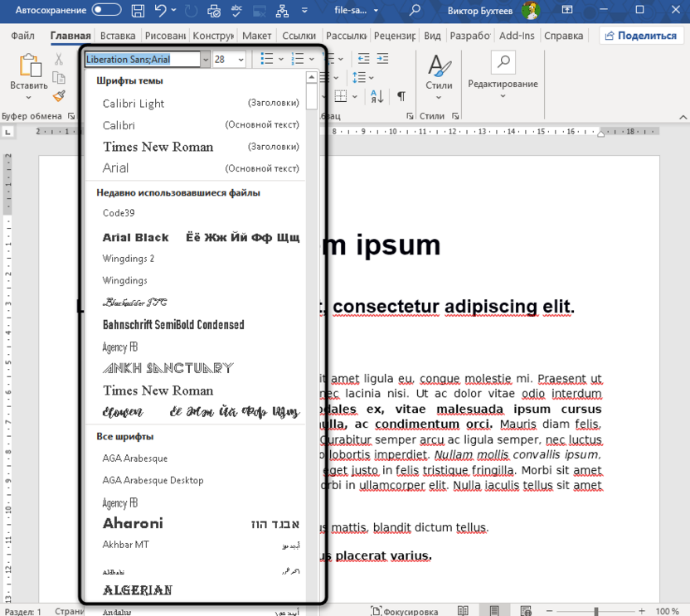Open paragraph settings launcher icon
This screenshot has width=690, height=616.
410,116
